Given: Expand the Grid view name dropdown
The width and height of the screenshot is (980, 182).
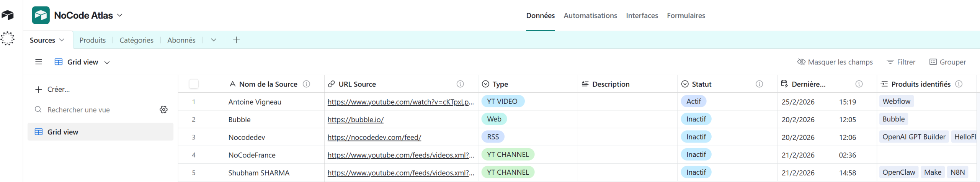Looking at the screenshot, I should point(107,62).
